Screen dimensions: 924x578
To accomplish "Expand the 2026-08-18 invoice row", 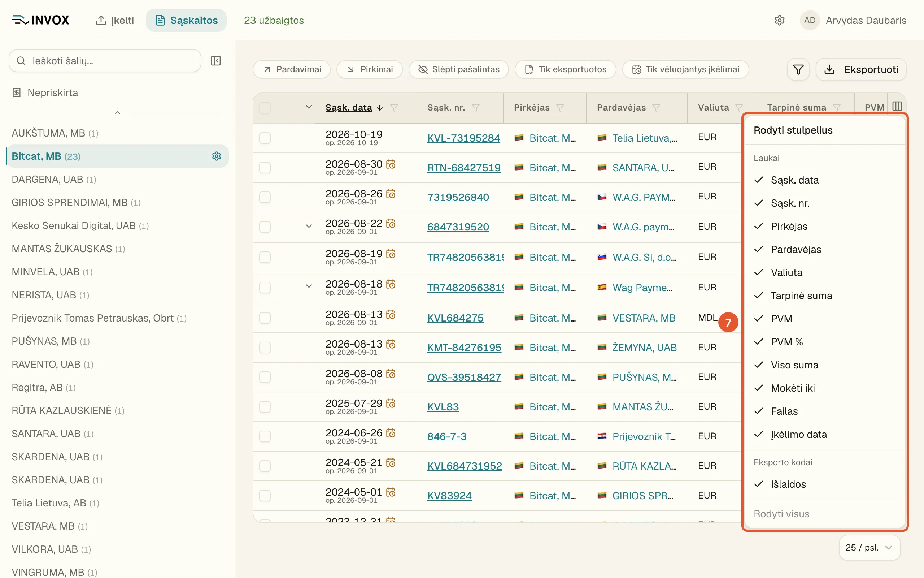I will [309, 286].
